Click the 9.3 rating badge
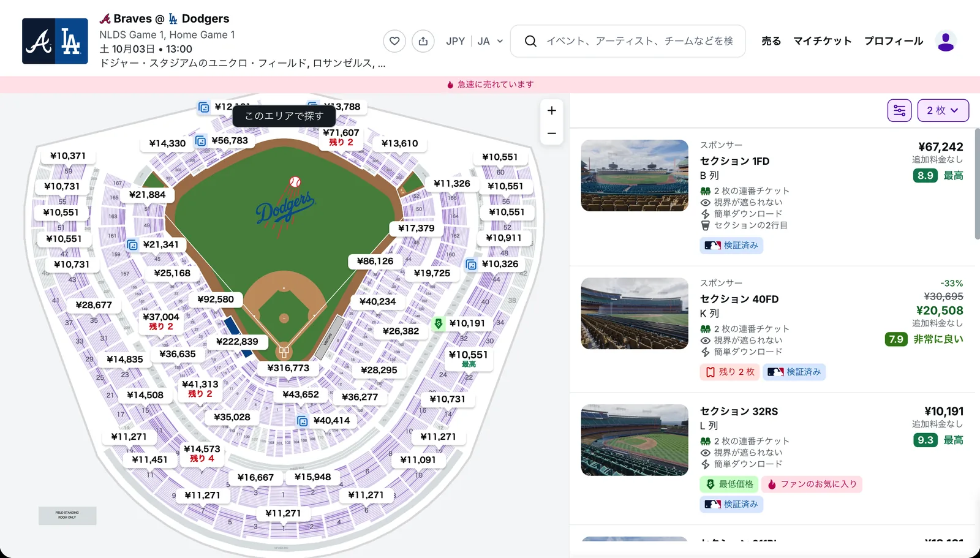 click(x=925, y=440)
